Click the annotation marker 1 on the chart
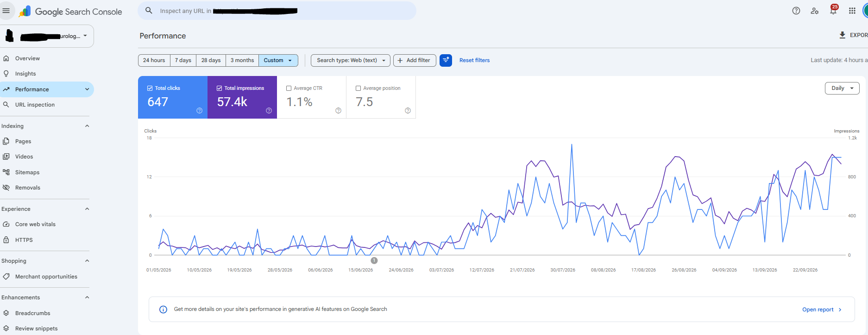This screenshot has width=868, height=335. (374, 260)
